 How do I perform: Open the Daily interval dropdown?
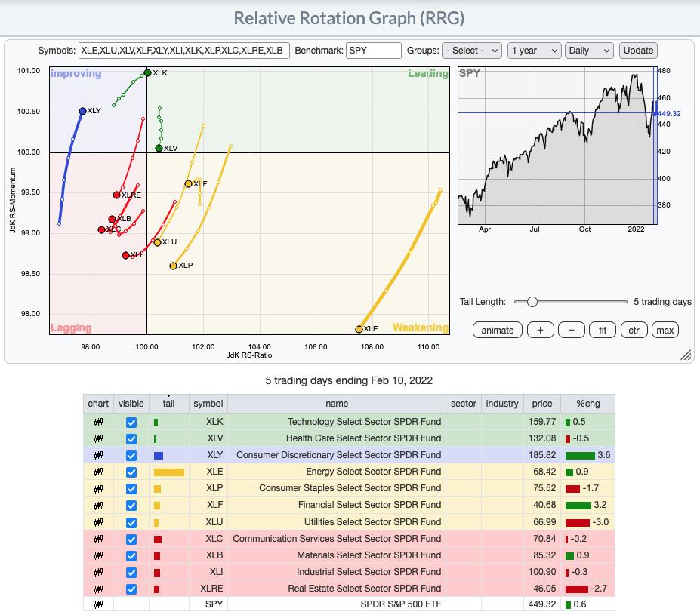pyautogui.click(x=589, y=51)
